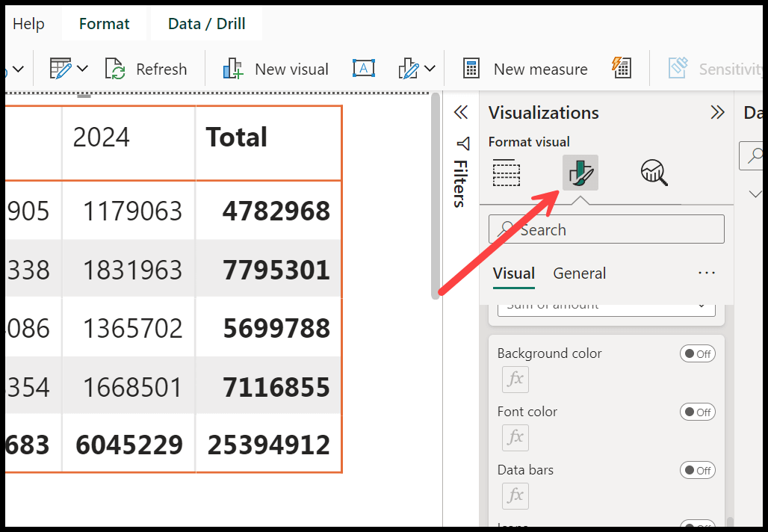Click the fx button under Background color

[x=515, y=379]
